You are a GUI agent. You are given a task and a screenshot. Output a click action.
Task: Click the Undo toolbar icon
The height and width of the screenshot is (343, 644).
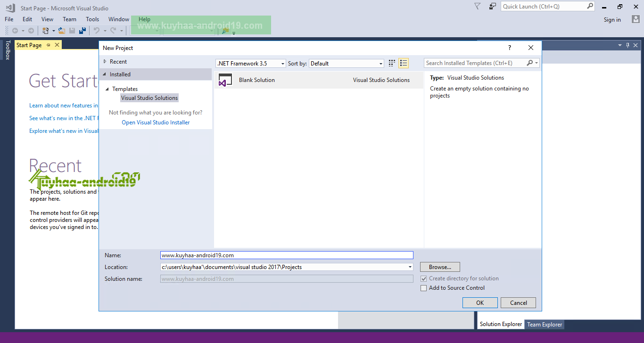pyautogui.click(x=97, y=31)
